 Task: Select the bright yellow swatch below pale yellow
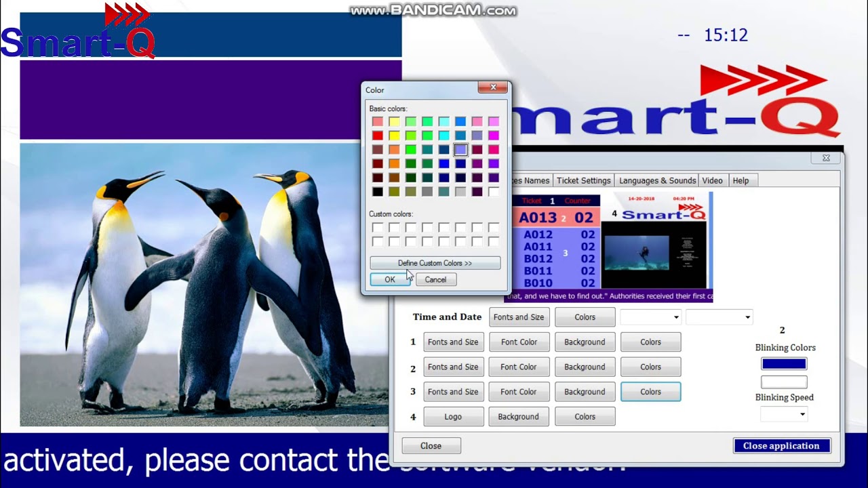pos(394,136)
